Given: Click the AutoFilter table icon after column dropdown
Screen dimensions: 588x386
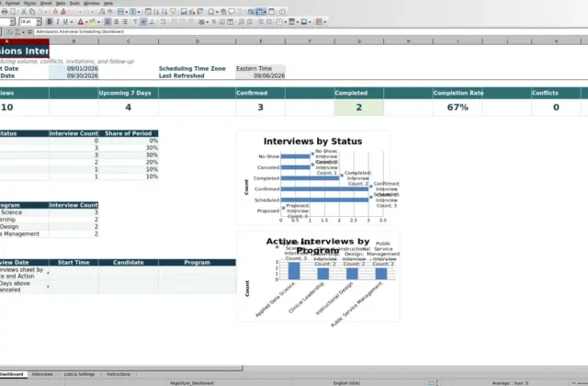Looking at the screenshot, I should tap(148, 12).
